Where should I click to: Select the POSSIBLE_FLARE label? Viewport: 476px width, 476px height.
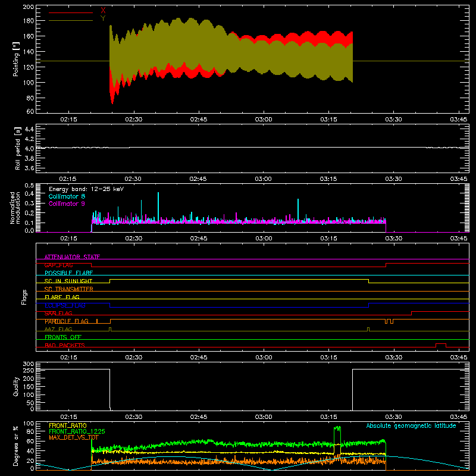click(x=68, y=273)
